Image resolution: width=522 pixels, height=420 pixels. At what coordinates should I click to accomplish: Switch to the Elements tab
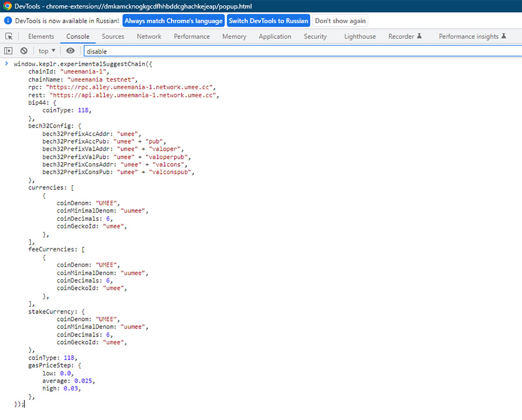point(41,36)
